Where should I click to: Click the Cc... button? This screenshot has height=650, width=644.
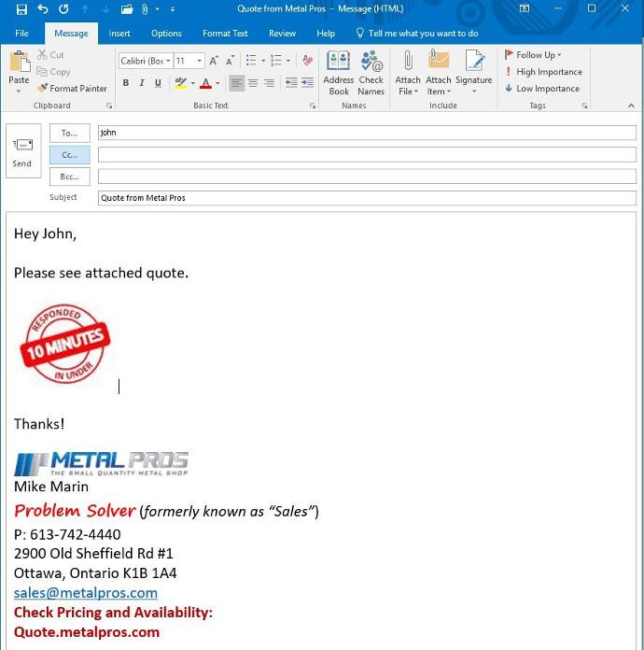[70, 155]
